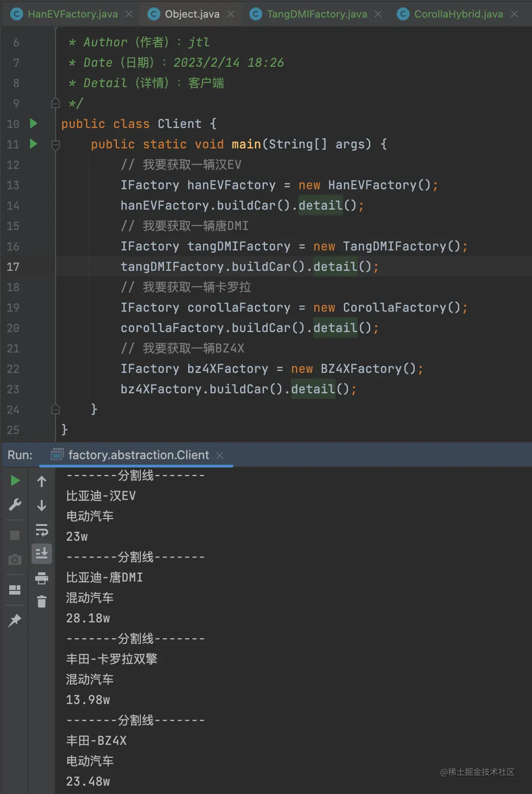Image resolution: width=532 pixels, height=794 pixels.
Task: Collapse the main method fold marker on line 11
Action: pos(56,145)
